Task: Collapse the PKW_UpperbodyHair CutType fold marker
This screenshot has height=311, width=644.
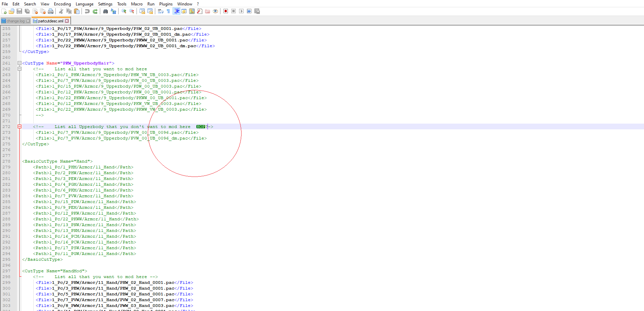Action: (20, 63)
